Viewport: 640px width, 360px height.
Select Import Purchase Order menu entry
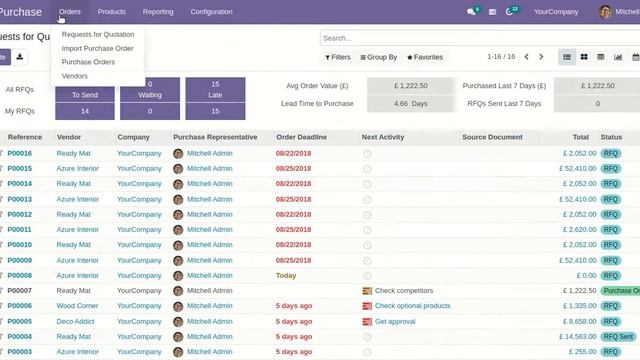[x=98, y=48]
